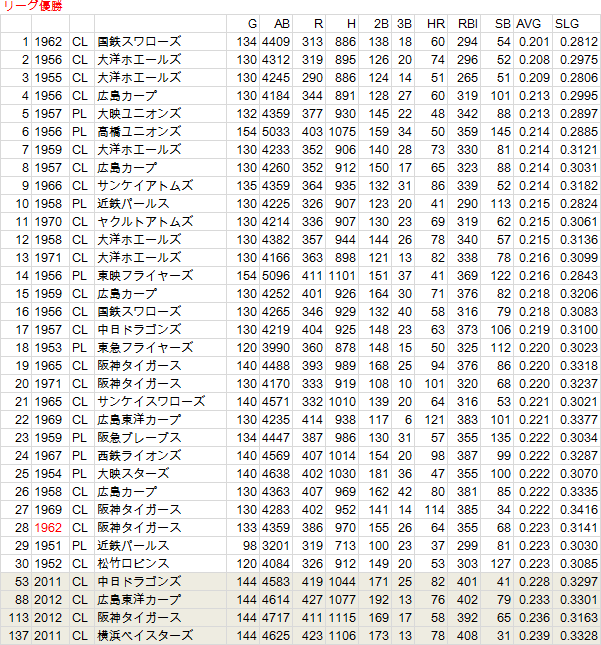601x645 pixels.
Task: Click 3B value 42
Action: (405, 492)
